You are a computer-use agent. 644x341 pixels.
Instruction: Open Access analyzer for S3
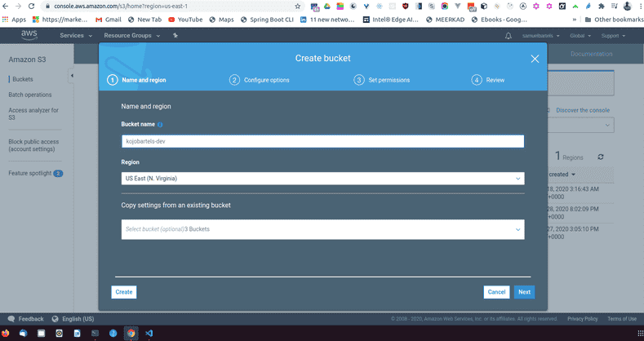tap(33, 113)
